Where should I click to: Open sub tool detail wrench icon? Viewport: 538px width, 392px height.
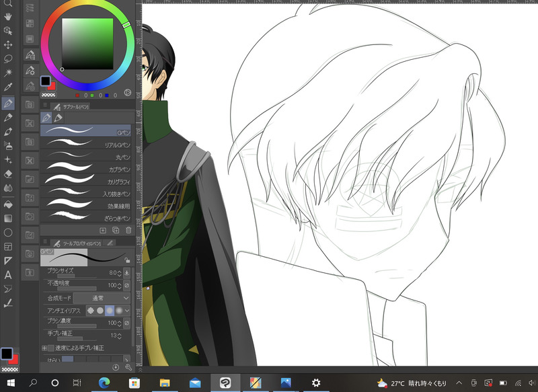pos(128,368)
